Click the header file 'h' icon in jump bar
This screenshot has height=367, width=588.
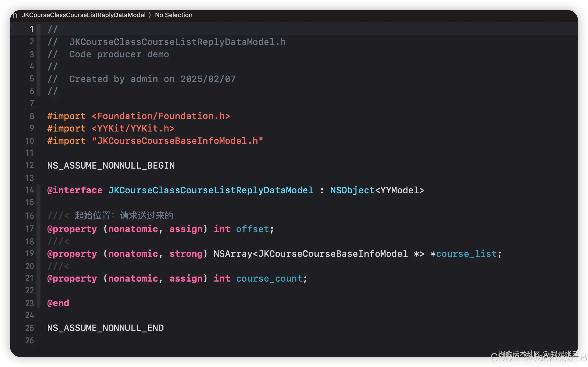15,15
